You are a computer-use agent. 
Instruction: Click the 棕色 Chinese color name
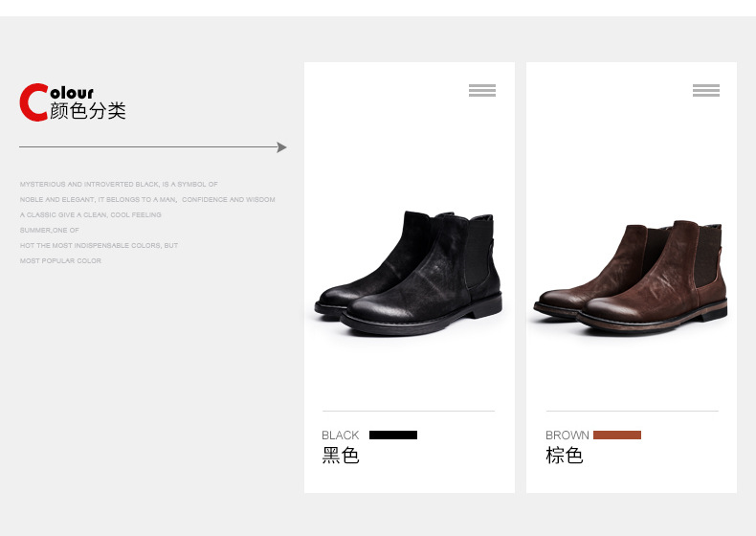tap(565, 456)
